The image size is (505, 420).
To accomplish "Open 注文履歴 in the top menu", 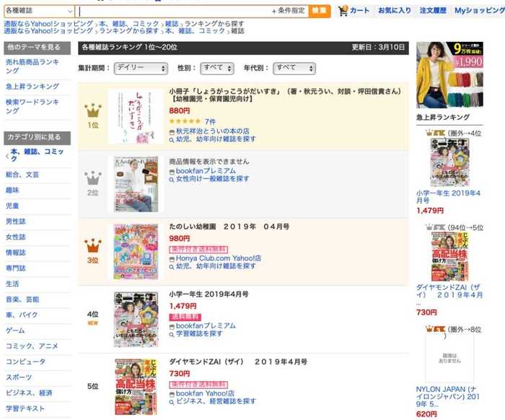I will coord(433,11).
